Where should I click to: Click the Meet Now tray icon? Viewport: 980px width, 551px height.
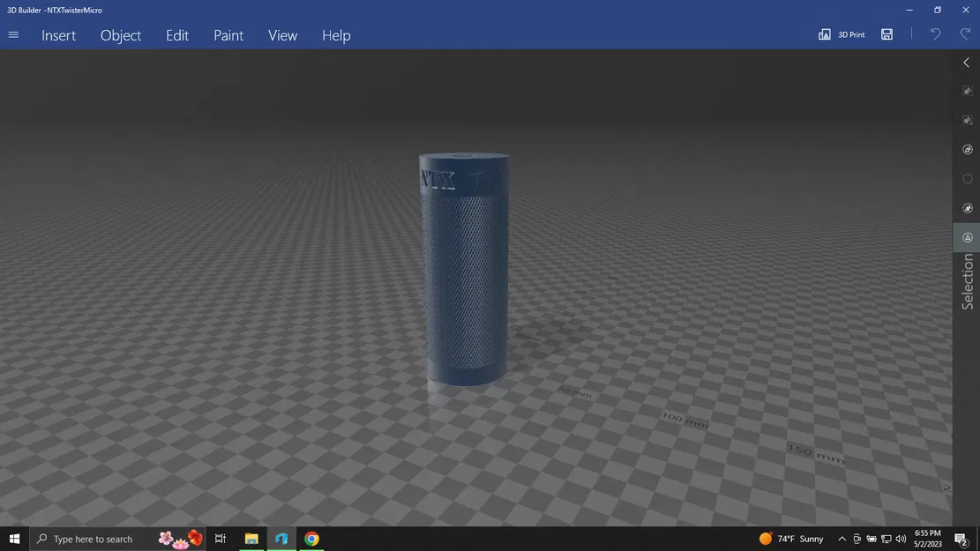[x=857, y=539]
